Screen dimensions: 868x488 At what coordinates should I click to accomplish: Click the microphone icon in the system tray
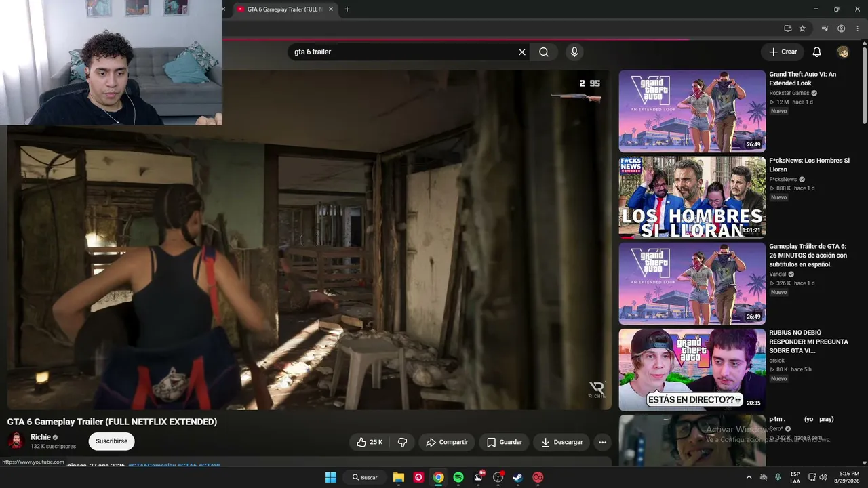[x=778, y=477]
